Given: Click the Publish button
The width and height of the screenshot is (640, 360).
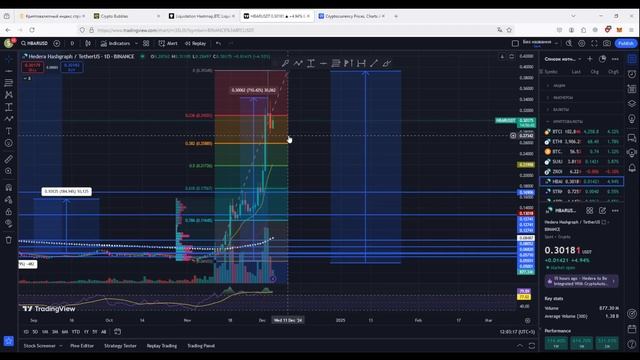Looking at the screenshot, I should pos(626,43).
